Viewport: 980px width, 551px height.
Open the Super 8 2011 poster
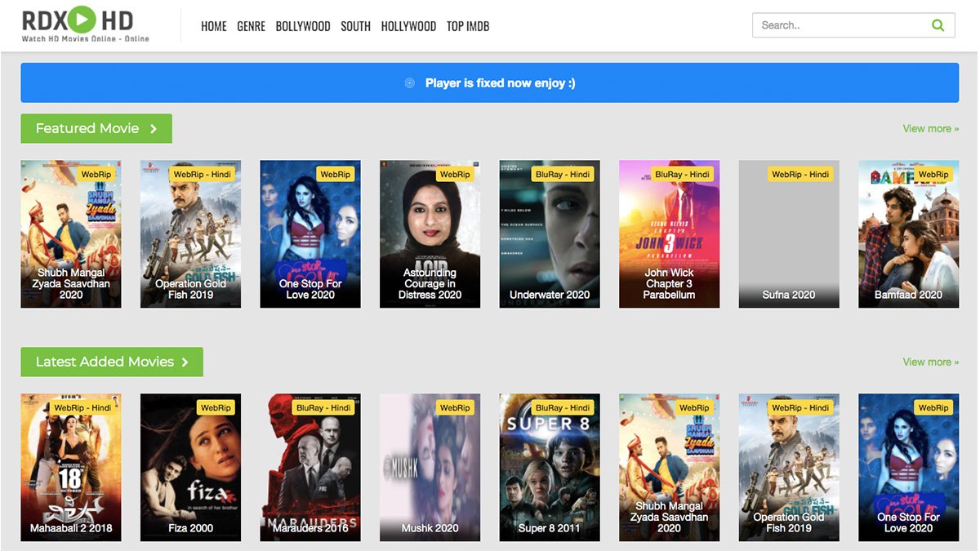[550, 468]
